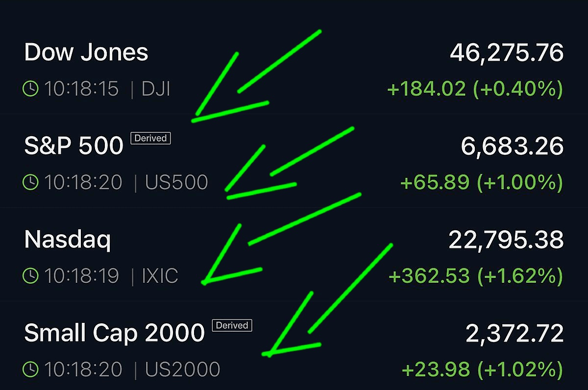
Task: Select the US2000 ticker symbol
Action: (182, 369)
